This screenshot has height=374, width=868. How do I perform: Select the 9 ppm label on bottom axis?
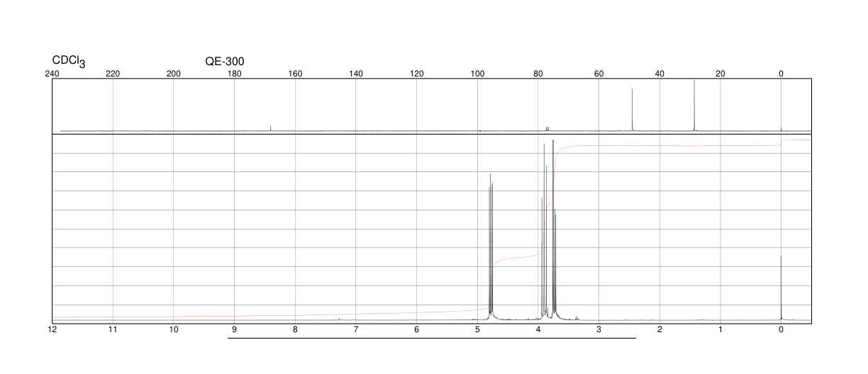point(234,329)
